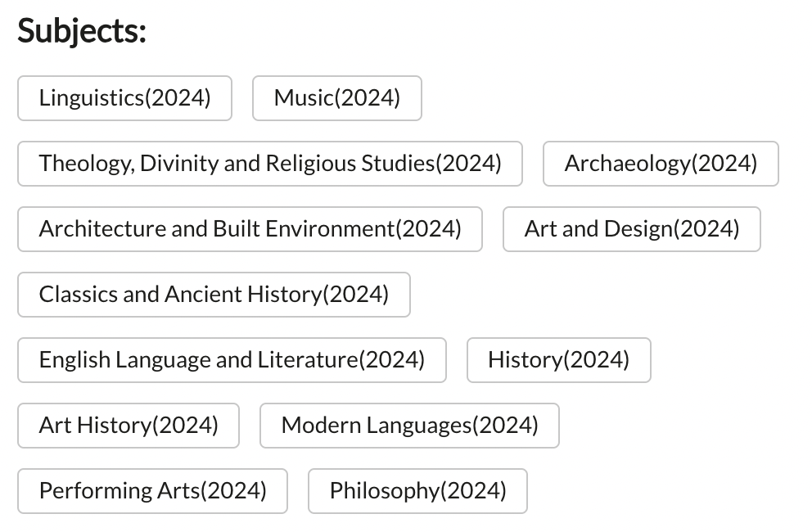
Task: Open Architecture and Built Environment(2024)
Action: [x=250, y=229]
